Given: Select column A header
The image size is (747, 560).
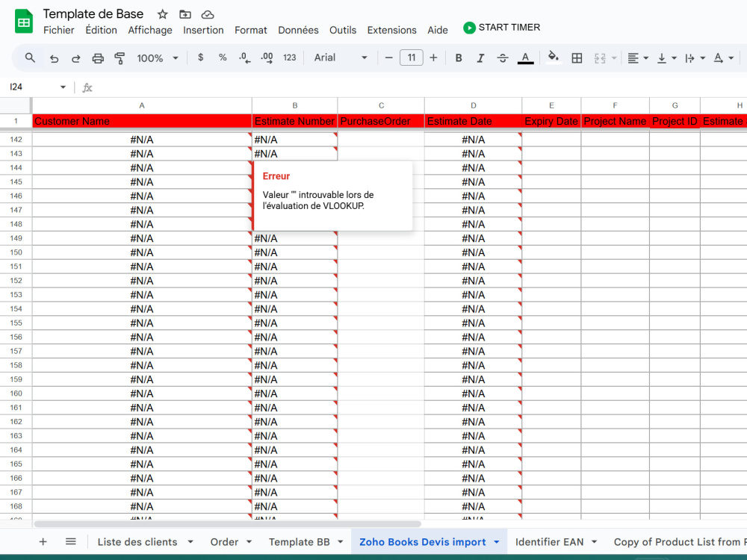Looking at the screenshot, I should tap(142, 105).
